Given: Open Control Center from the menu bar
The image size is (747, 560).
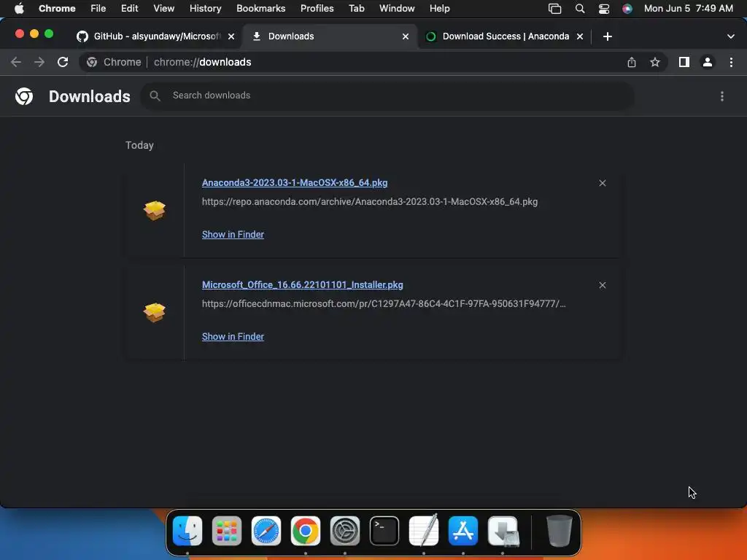Looking at the screenshot, I should point(603,9).
